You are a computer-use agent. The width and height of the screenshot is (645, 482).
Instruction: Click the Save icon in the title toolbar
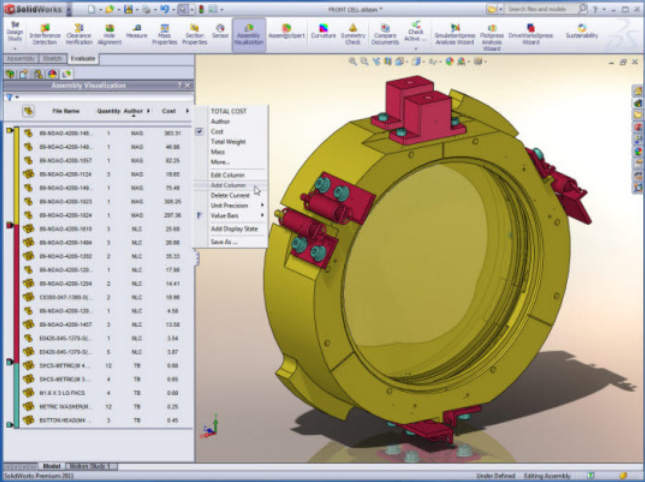coord(128,9)
